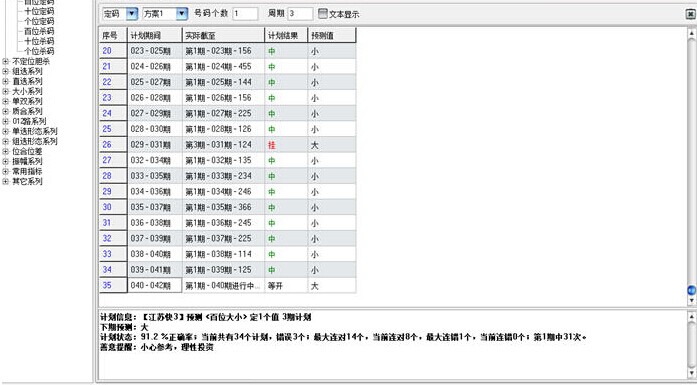The image size is (697, 385).
Task: Select 组选形态系列 in the tree
Action: pos(35,141)
